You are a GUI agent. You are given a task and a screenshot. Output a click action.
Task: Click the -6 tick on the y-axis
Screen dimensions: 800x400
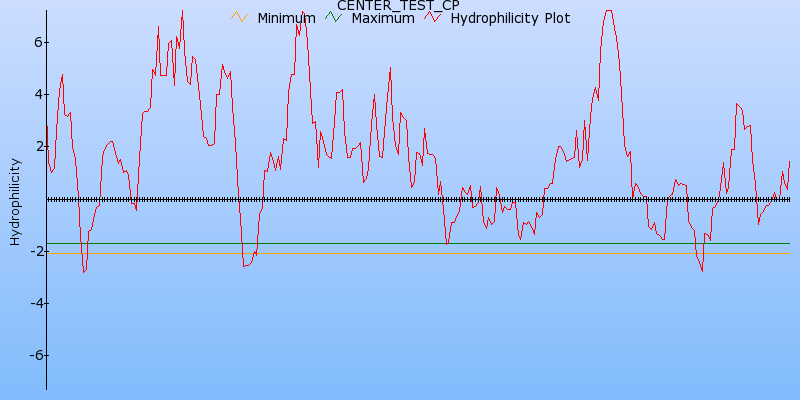click(x=32, y=355)
